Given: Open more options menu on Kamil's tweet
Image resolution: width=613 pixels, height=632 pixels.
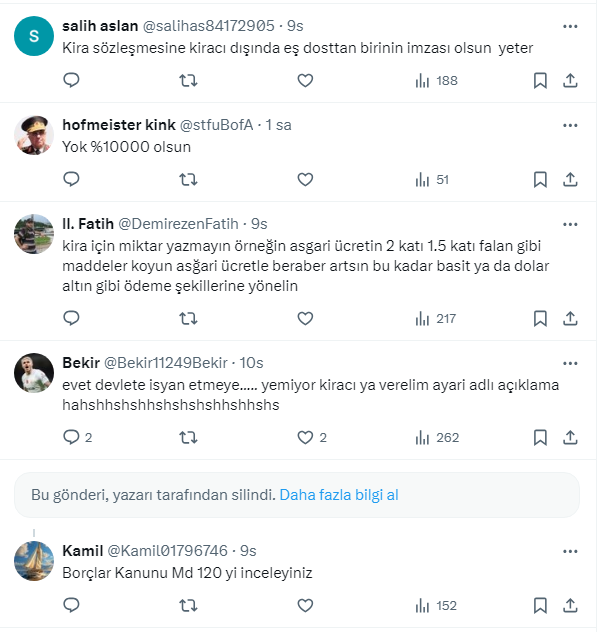Looking at the screenshot, I should point(570,551).
